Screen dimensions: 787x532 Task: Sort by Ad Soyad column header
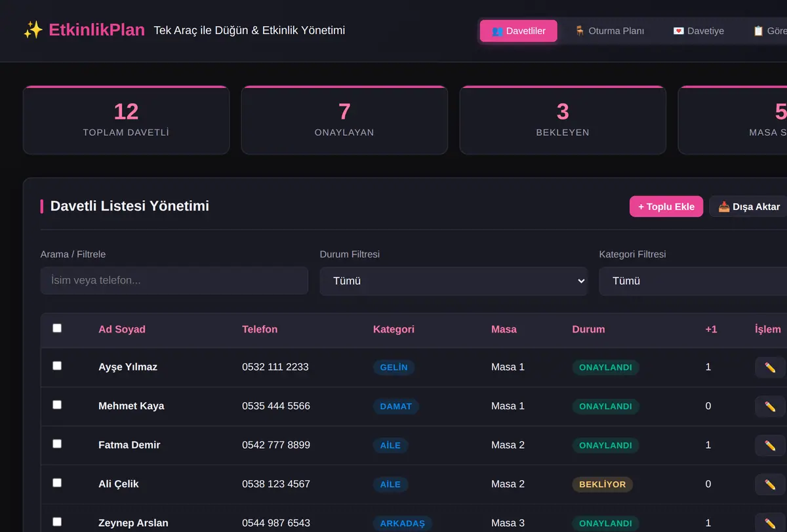[122, 329]
